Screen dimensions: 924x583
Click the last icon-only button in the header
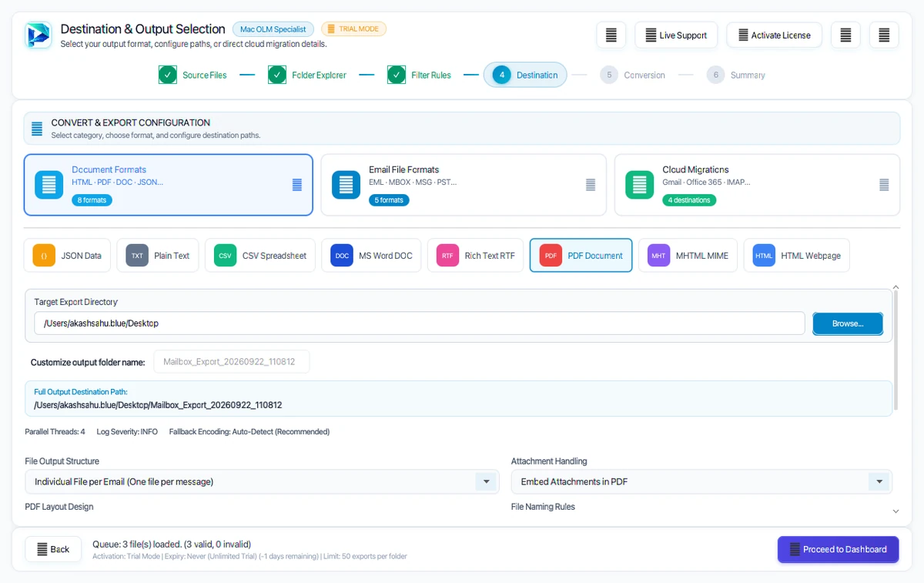884,35
